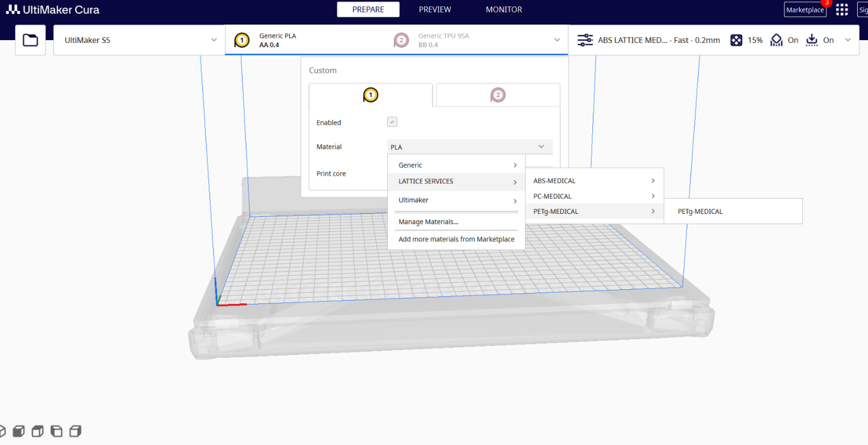Screen dimensions: 868x445
Task: Open a file with the folder icon
Action: tap(30, 40)
